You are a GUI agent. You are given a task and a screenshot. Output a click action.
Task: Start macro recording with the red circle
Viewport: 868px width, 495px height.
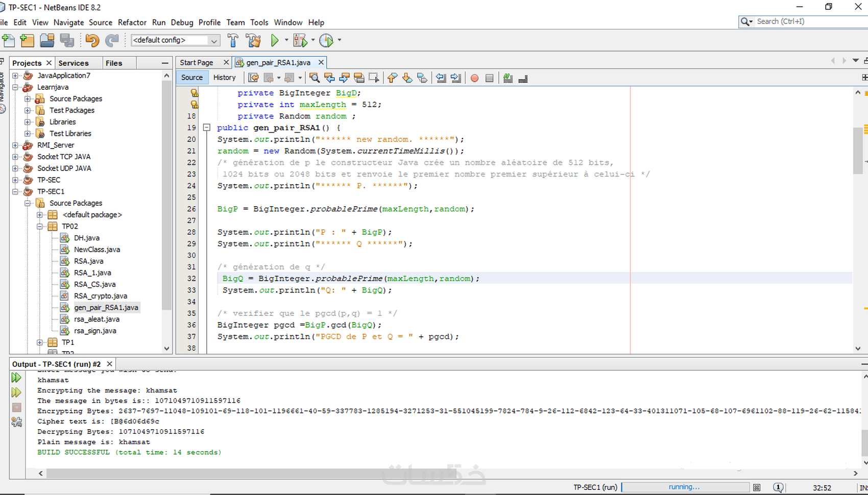(474, 78)
